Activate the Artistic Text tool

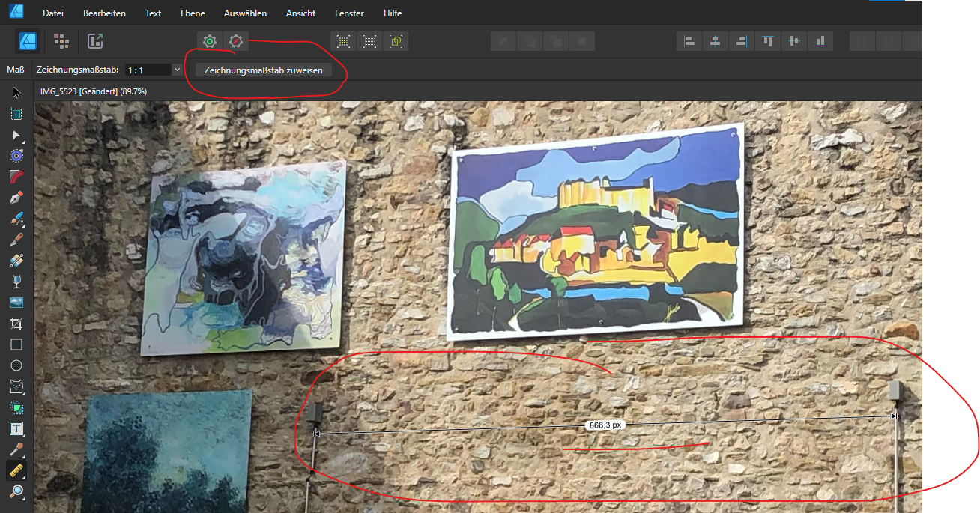pos(16,428)
